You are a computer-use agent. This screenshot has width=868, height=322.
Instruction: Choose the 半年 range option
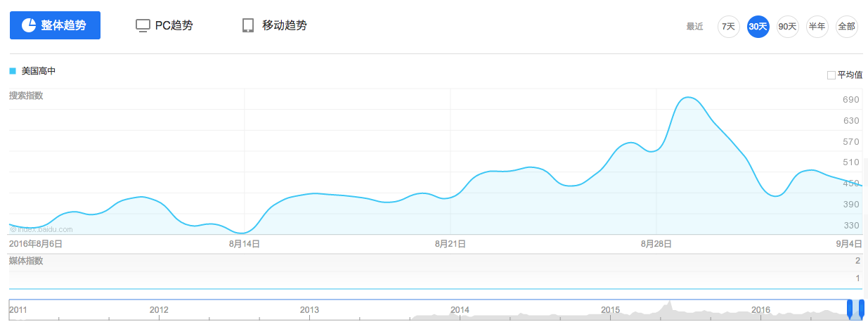pyautogui.click(x=817, y=27)
